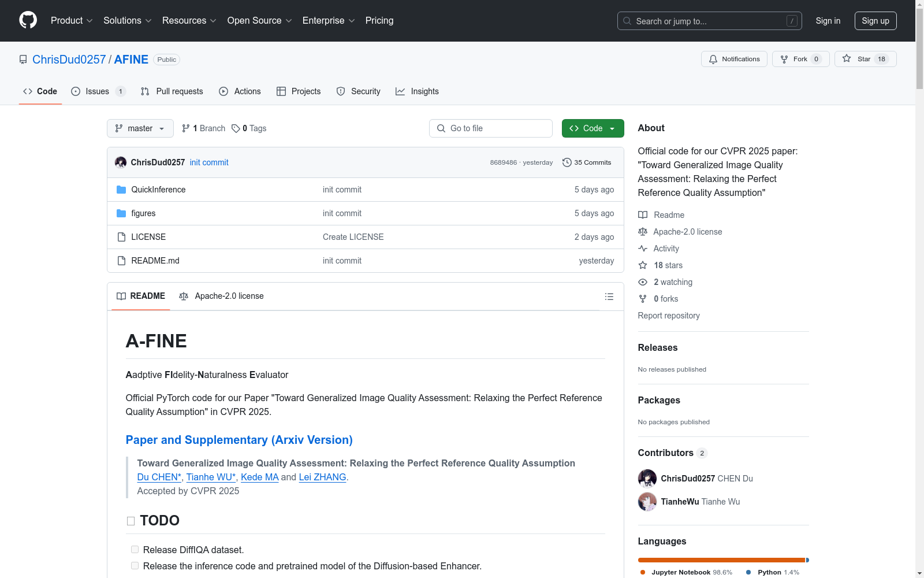The height and width of the screenshot is (578, 924).
Task: Click the Du CHEN author link
Action: tap(159, 477)
